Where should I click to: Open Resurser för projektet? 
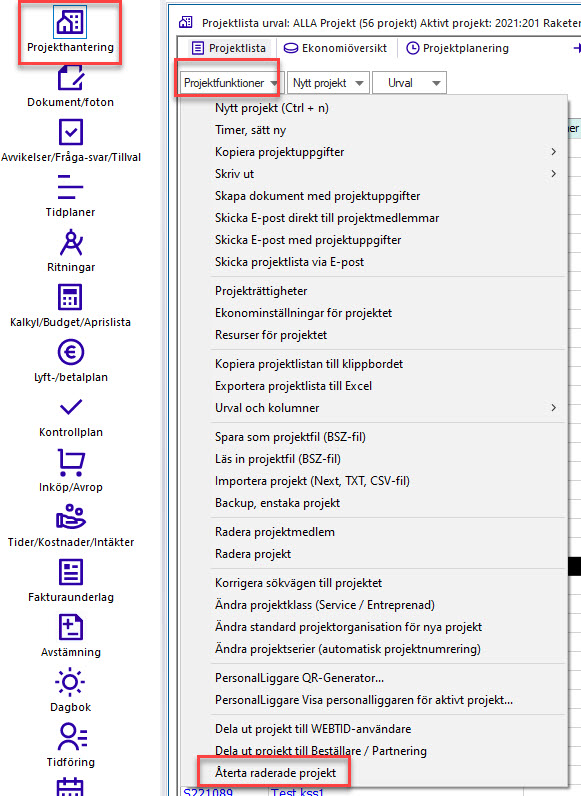coord(271,335)
